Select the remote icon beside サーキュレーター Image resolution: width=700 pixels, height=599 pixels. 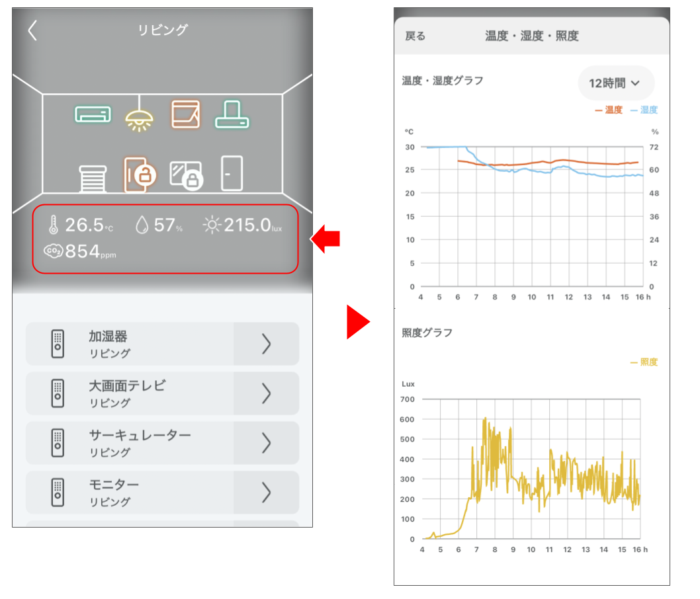(x=60, y=443)
